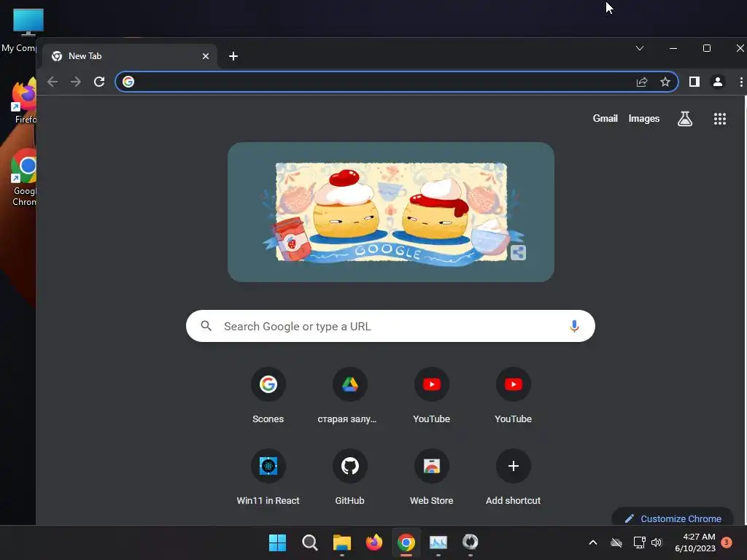Click the Search Google or type a URL box
This screenshot has height=560, width=747.
pyautogui.click(x=391, y=326)
